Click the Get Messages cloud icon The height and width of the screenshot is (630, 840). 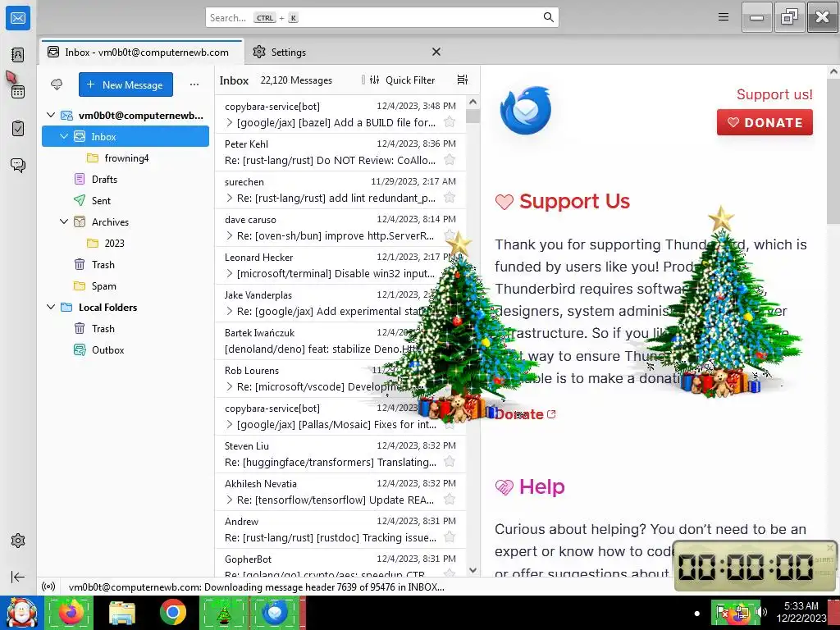click(57, 84)
